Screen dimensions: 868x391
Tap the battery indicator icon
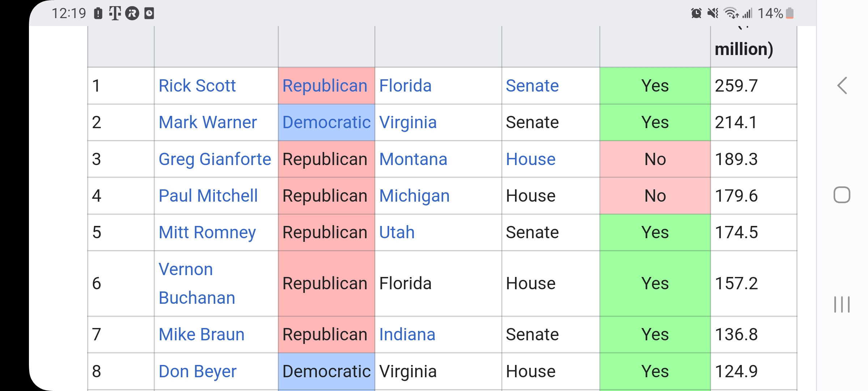790,13
